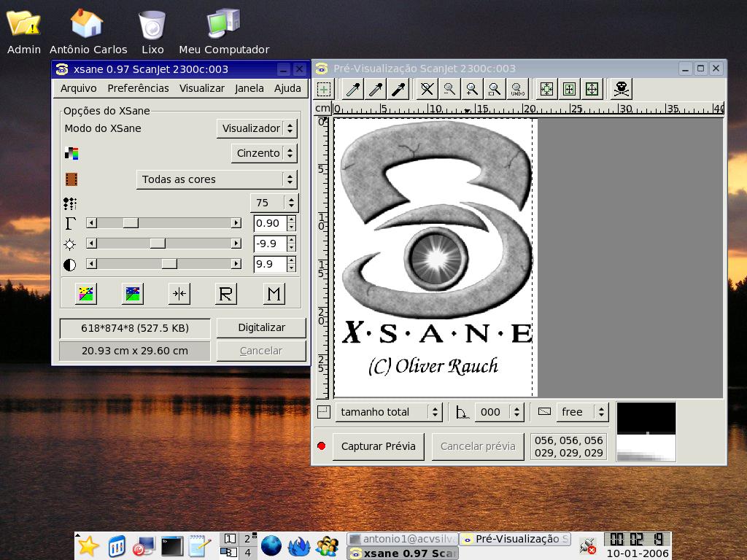
Task: Click the Capturar Prévia button
Action: pos(379,446)
